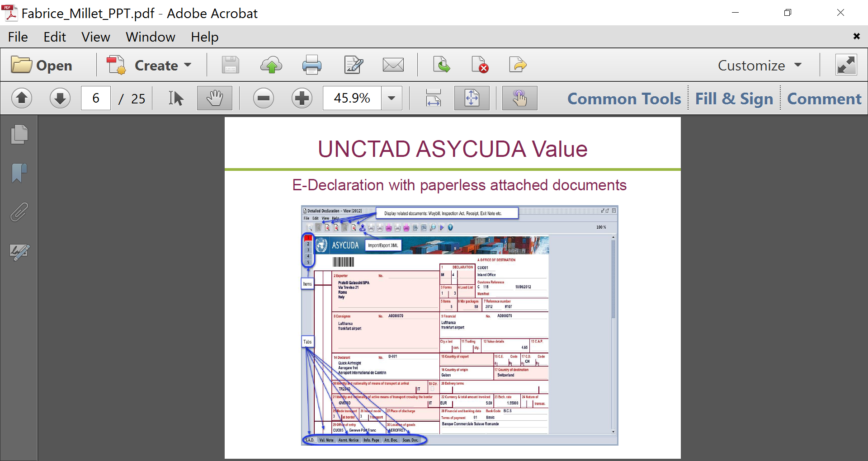The image size is (868, 461).
Task: Click the cloud upload icon
Action: click(x=271, y=65)
